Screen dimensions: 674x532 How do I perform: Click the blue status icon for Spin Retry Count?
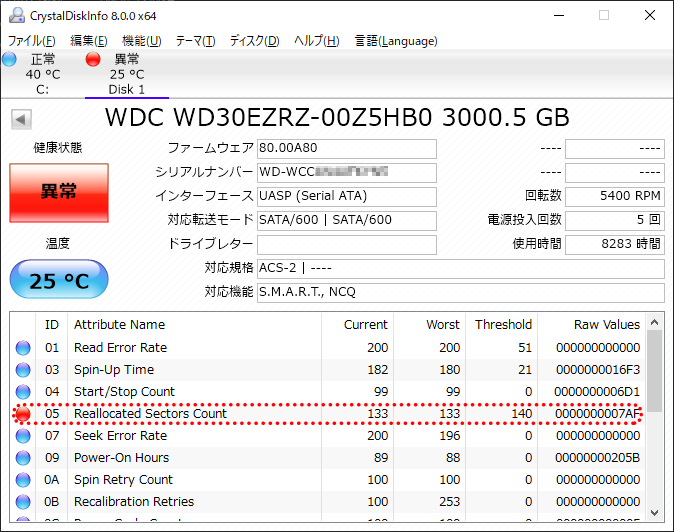tap(23, 480)
